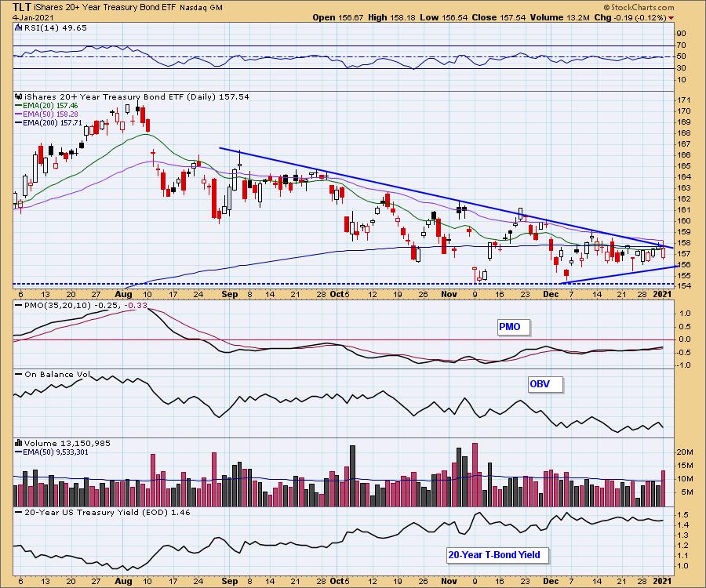Click the 171 price scale label
Viewport: 706px width, 588px height.
coord(685,100)
